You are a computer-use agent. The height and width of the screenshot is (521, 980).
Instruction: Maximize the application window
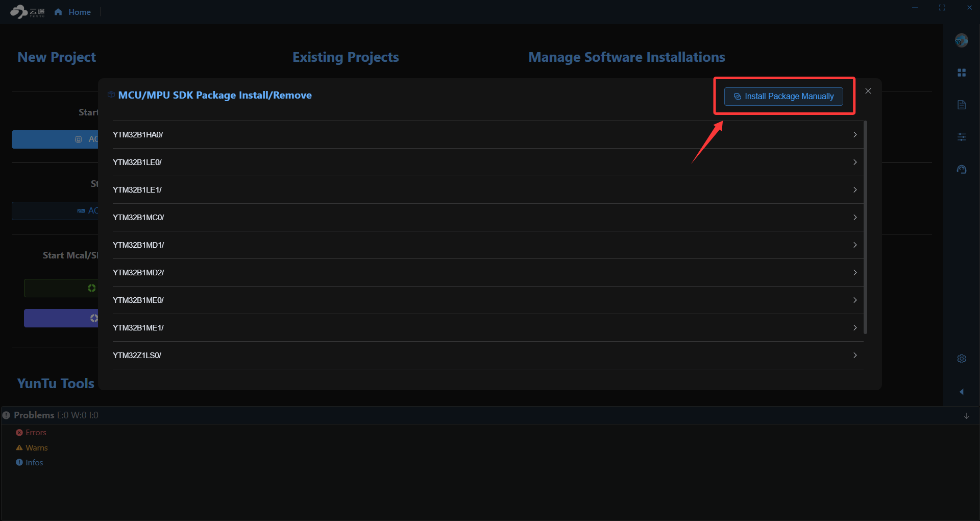[942, 8]
